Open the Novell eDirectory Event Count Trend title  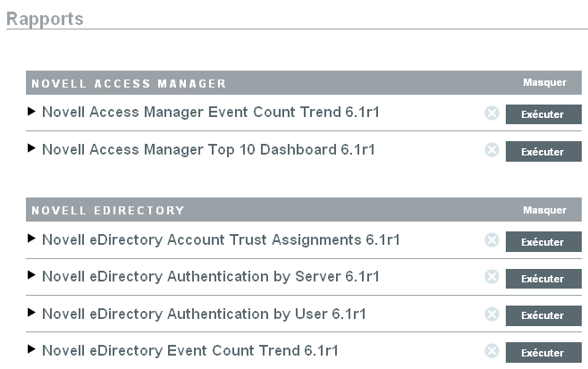coord(189,350)
